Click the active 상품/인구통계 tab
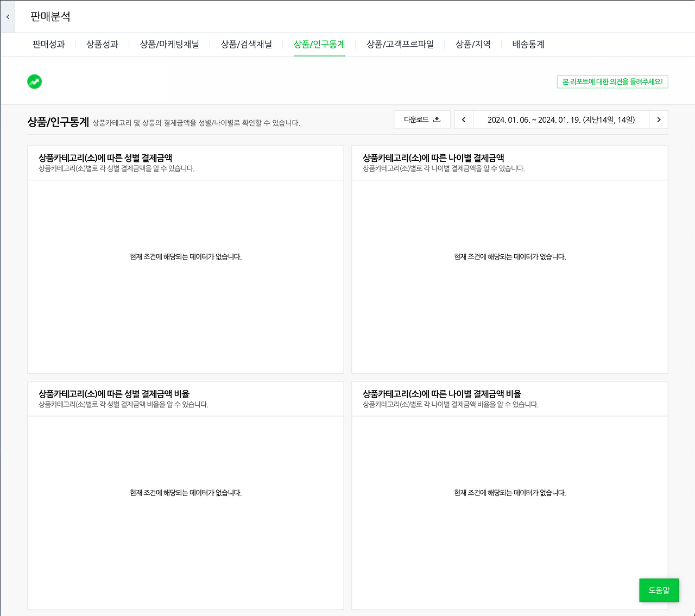 point(319,45)
